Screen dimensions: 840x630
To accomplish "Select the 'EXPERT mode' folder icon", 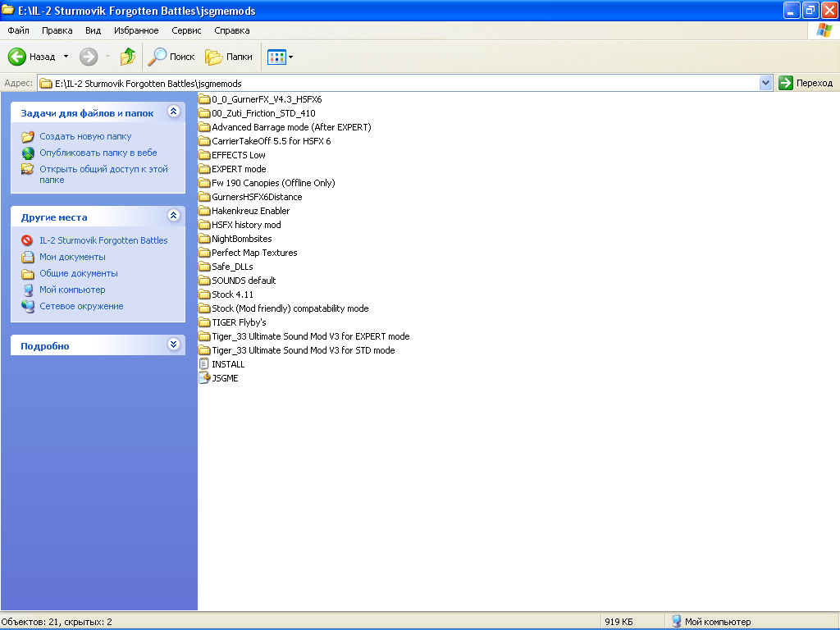I will (x=204, y=169).
